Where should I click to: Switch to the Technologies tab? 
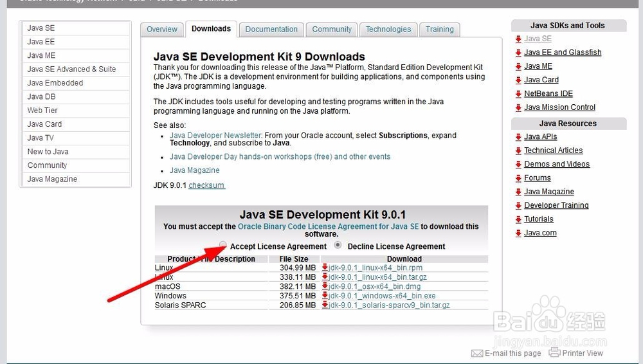[388, 30]
